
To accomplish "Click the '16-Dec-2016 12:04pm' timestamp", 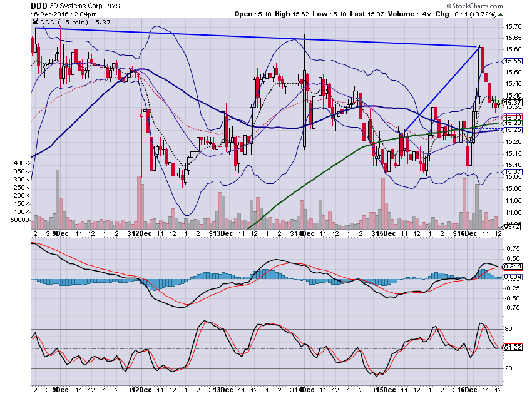I will point(64,14).
